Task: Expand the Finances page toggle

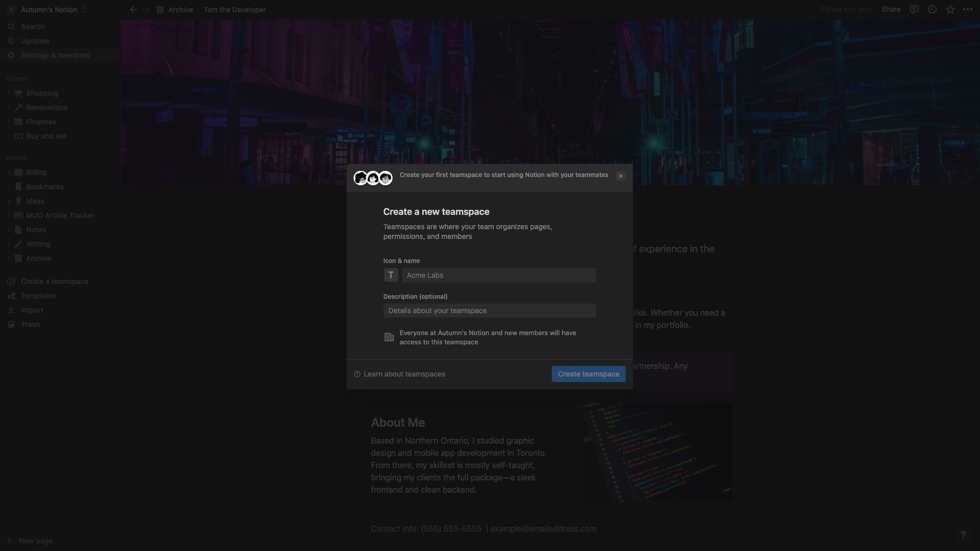Action: pyautogui.click(x=8, y=122)
